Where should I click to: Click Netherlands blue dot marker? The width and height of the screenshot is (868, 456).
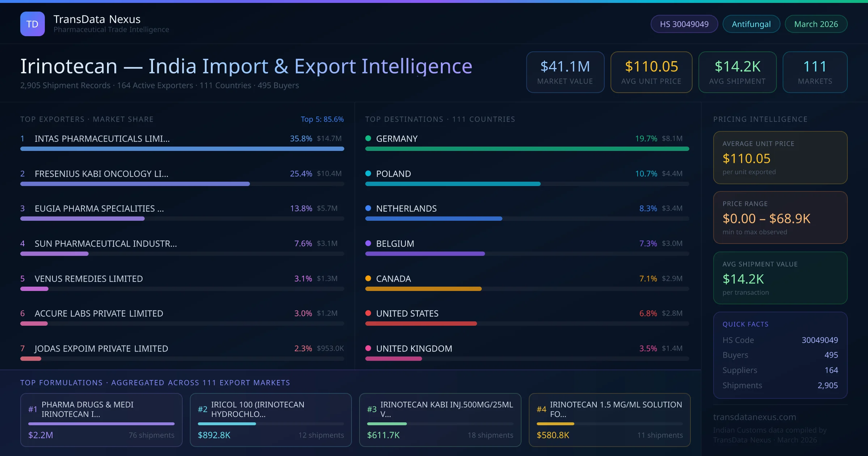click(x=368, y=208)
